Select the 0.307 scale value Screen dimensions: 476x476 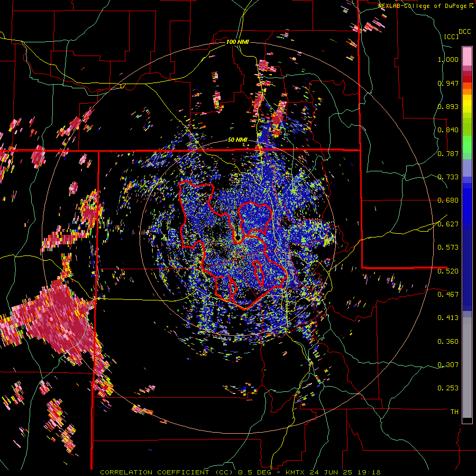[x=448, y=364]
